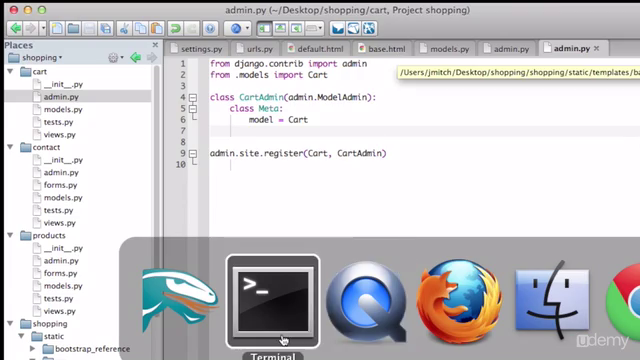Viewport: 640px width, 360px height.
Task: Select QuickTime Player in the app switcher
Action: point(367,301)
